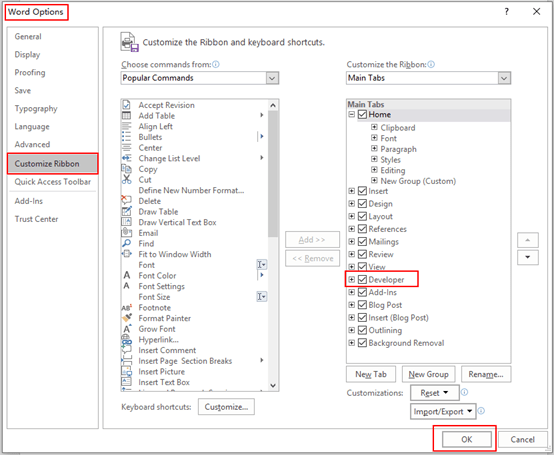The height and width of the screenshot is (455, 554).
Task: Select the Customize Ribbon category
Action: click(x=53, y=164)
